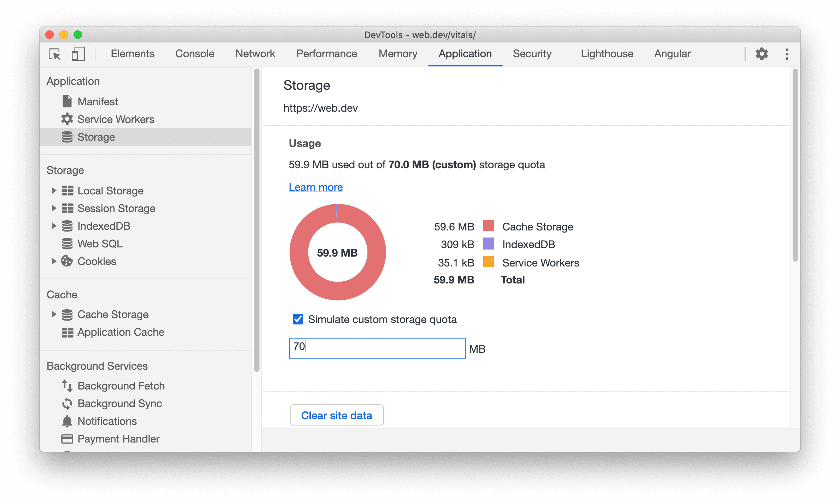Click the Service Workers icon

[x=66, y=119]
